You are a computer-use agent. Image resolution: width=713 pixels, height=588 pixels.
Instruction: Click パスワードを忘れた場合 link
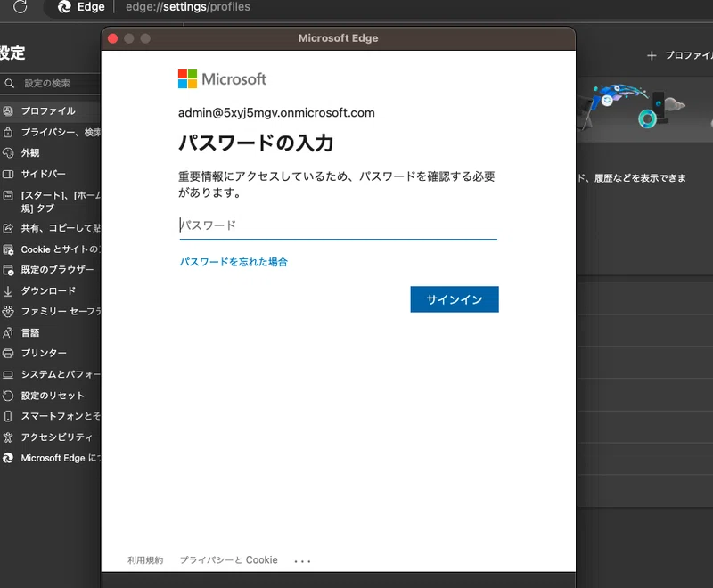tap(234, 262)
